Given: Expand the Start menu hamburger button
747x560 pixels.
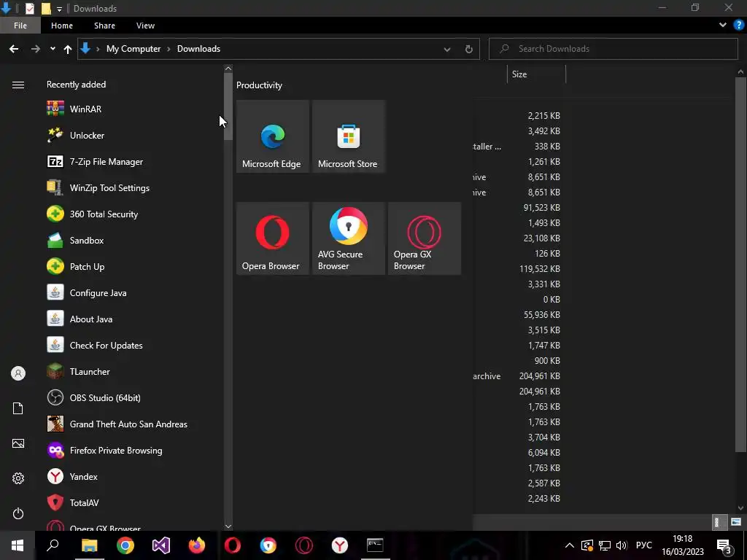Looking at the screenshot, I should tap(18, 85).
